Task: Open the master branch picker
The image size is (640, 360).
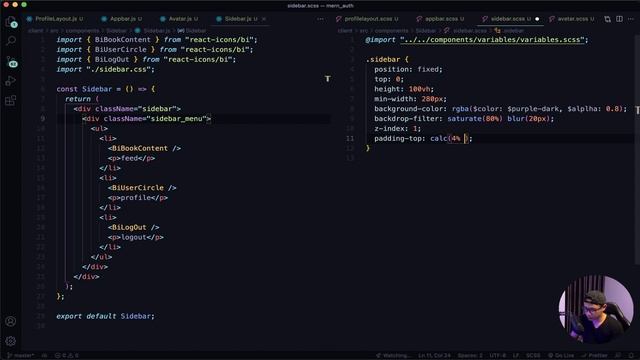Action: pyautogui.click(x=21, y=356)
